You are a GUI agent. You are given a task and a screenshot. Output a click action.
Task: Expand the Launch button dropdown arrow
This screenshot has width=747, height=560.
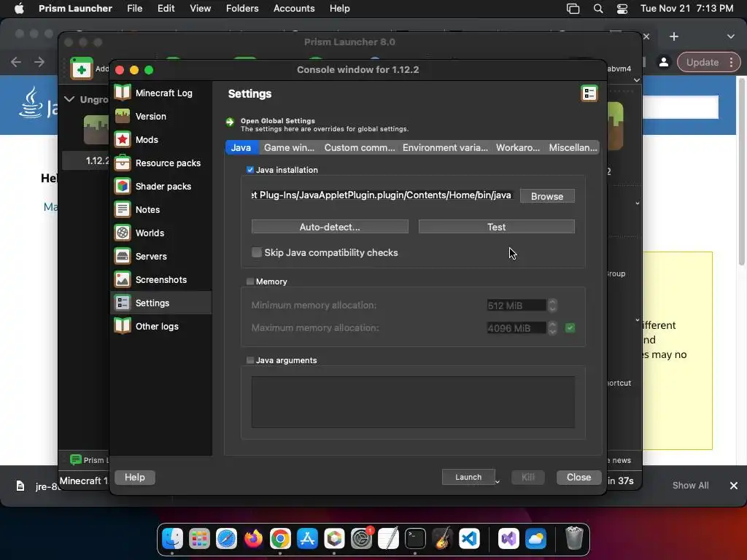coord(498,481)
